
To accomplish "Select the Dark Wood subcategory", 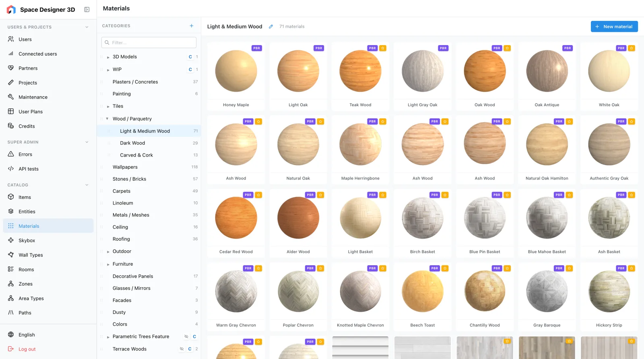I will click(149, 143).
